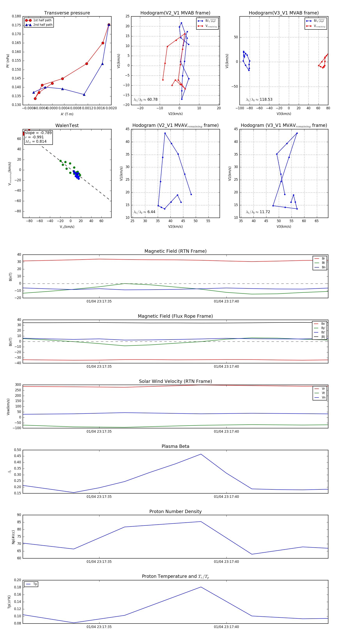
Task: Click the λ1/λ2 ≈ 60.78 annotation
Action: coord(146,100)
